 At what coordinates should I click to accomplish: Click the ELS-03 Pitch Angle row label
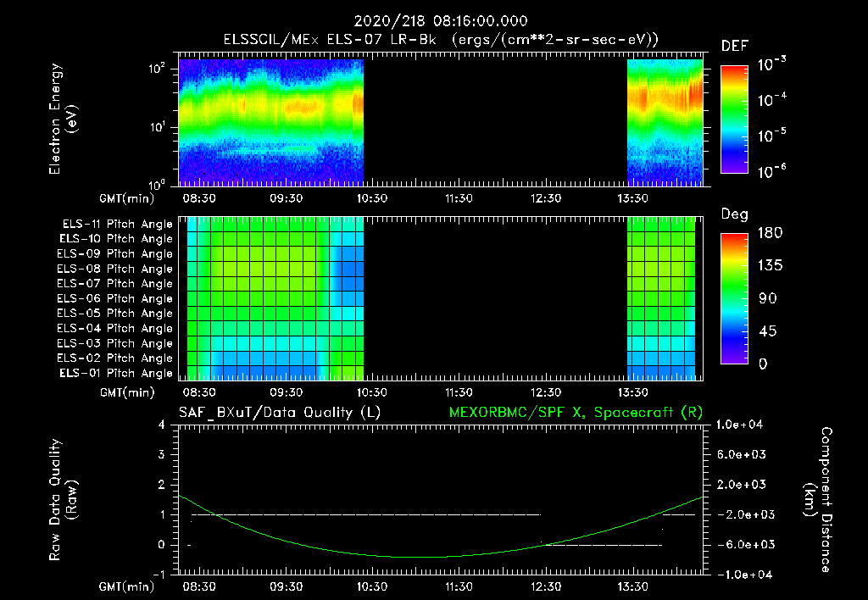(x=114, y=343)
